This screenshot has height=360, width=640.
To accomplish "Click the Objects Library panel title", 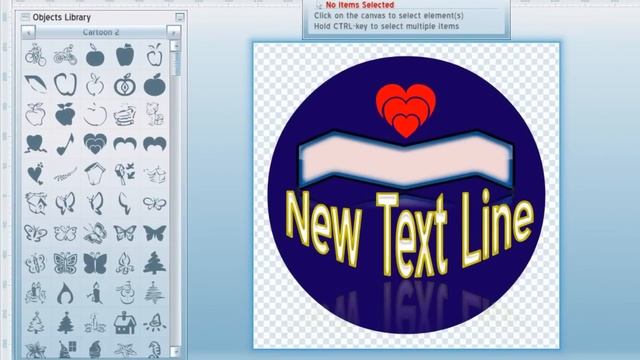I will 62,18.
